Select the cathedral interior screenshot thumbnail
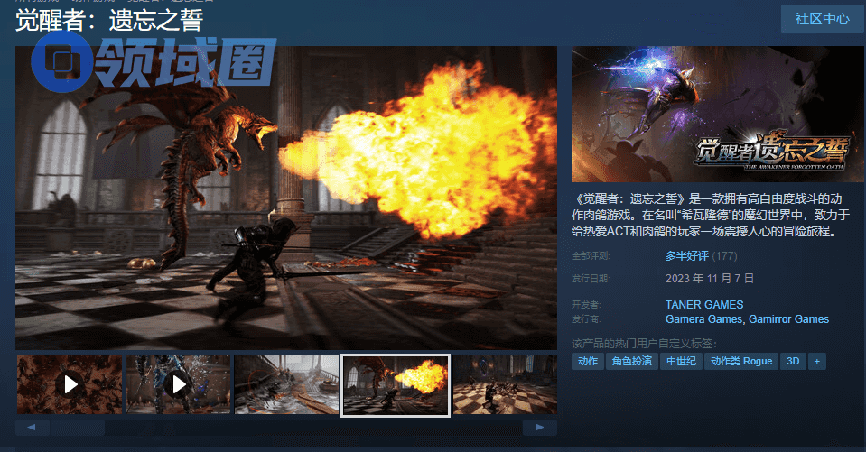The height and width of the screenshot is (452, 866). (x=286, y=384)
